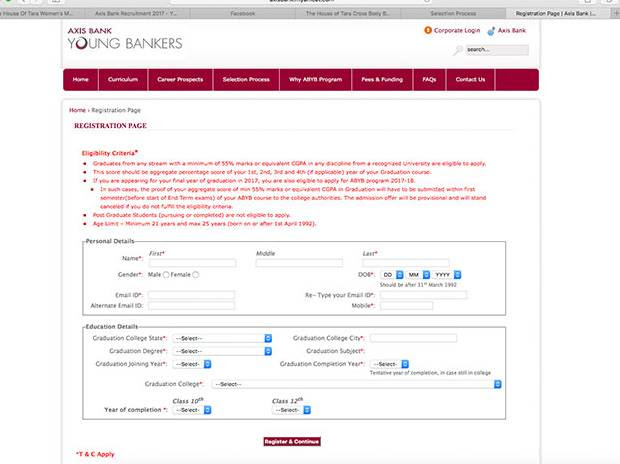Click the Middle name input field
This screenshot has height=464, width=620.
tap(299, 263)
